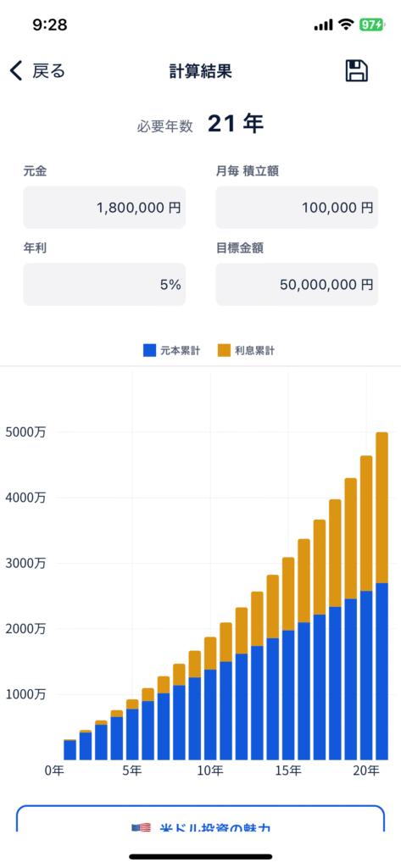
Task: Tap the cellular signal bars icon
Action: pyautogui.click(x=323, y=25)
